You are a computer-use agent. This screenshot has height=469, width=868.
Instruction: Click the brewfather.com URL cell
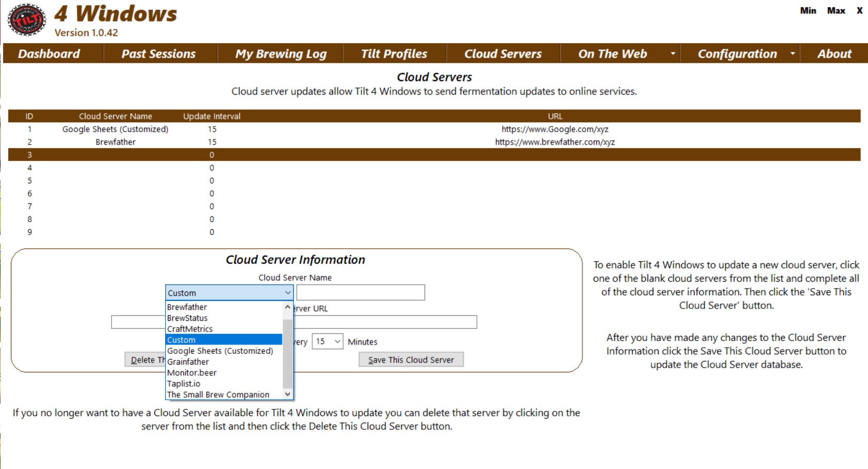click(x=555, y=142)
